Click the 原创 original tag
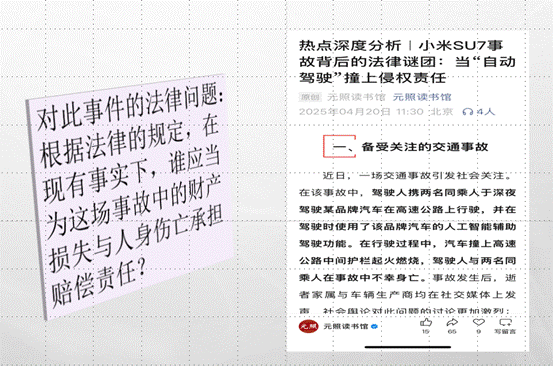Image resolution: width=553 pixels, height=366 pixels. pyautogui.click(x=310, y=97)
